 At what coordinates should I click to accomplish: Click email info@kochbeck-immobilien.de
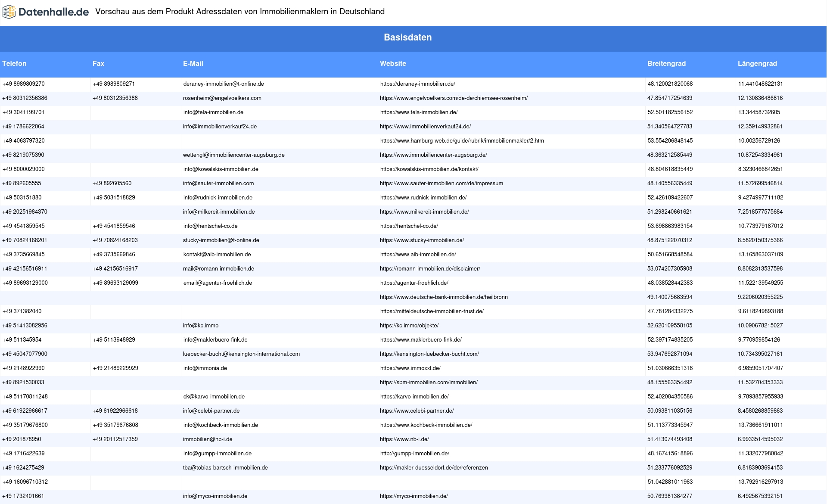(x=221, y=425)
